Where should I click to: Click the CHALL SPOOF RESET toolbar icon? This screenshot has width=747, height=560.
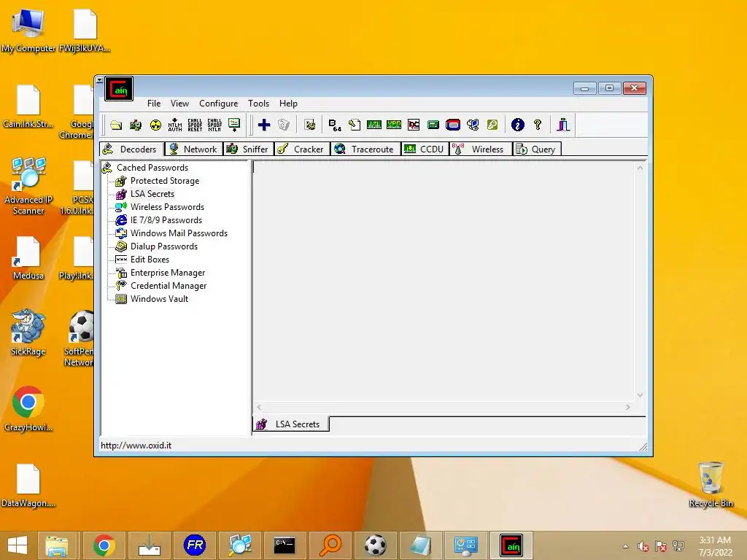point(195,125)
